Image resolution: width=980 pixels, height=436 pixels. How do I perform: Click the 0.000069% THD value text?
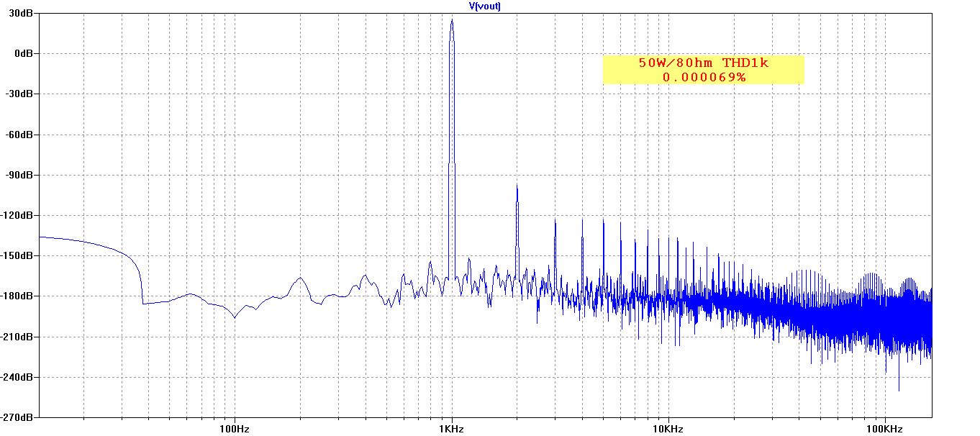[704, 77]
